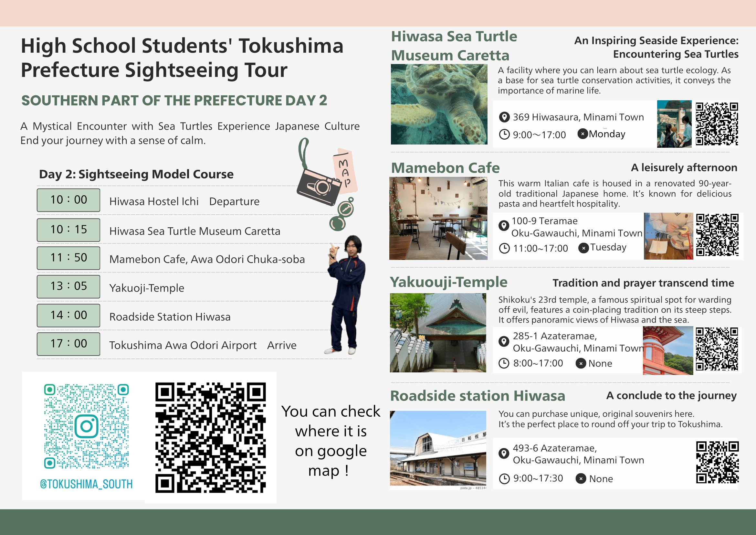Click the Roadside station Hiwasa QR code
Image resolution: width=756 pixels, height=535 pixels.
point(717,462)
